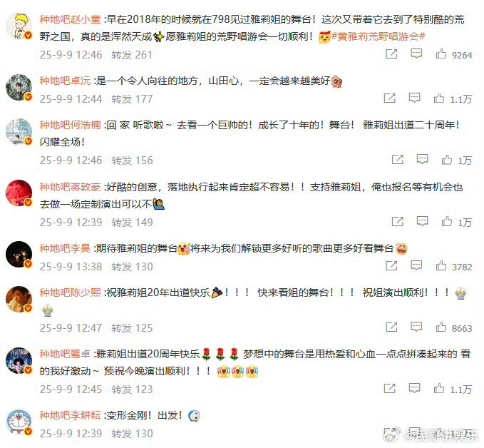Repost 种地吧李昊's comment using the share icon

coord(391,265)
